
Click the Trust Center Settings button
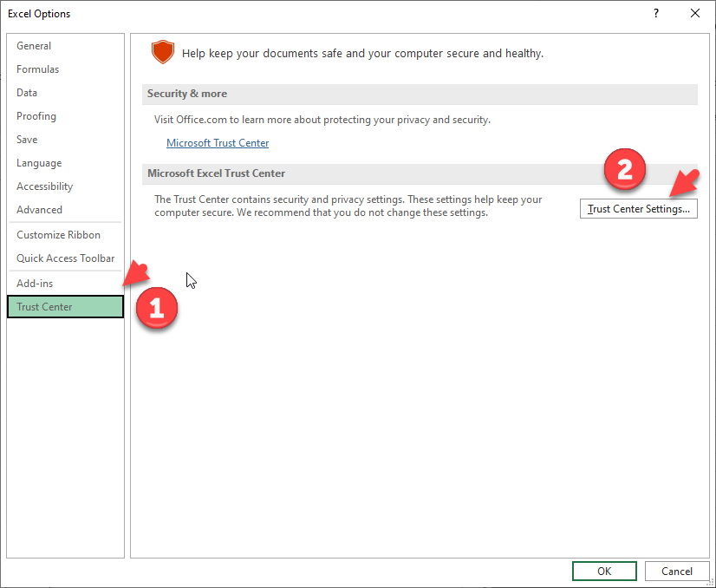pyautogui.click(x=638, y=209)
